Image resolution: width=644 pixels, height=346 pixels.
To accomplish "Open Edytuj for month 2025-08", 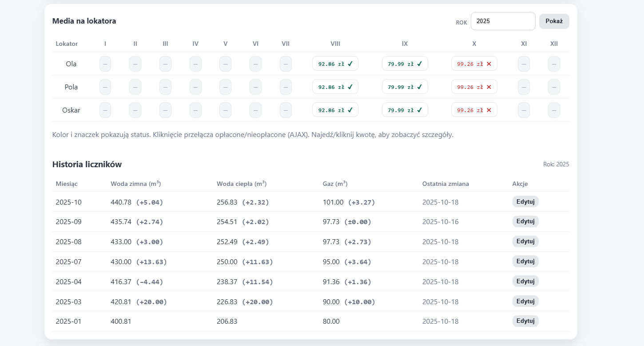I will click(x=525, y=241).
